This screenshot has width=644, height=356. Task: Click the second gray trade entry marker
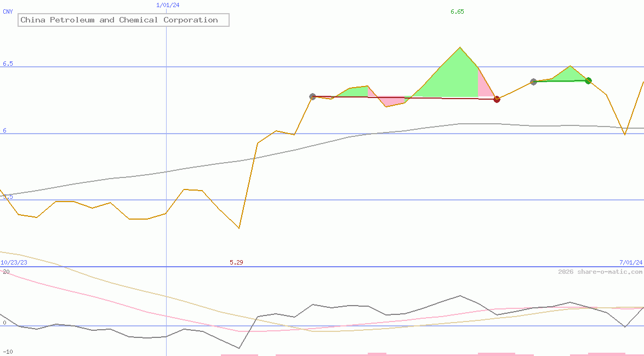(533, 82)
